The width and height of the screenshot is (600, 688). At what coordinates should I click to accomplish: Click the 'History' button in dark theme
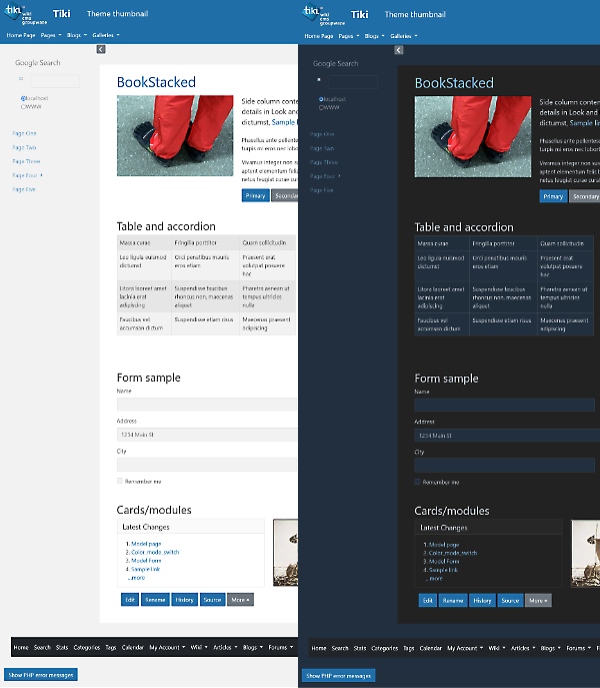click(x=482, y=600)
